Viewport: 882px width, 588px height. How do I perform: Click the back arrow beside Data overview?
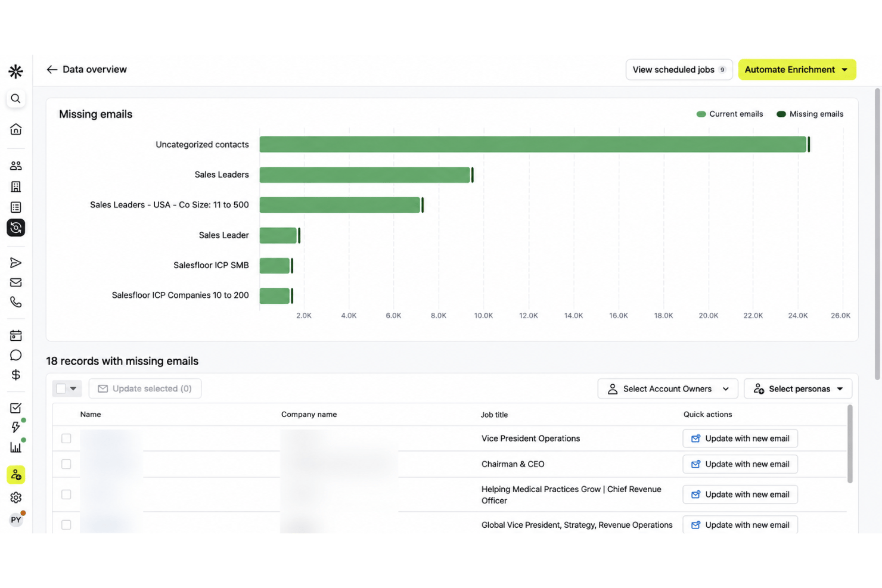pyautogui.click(x=52, y=70)
